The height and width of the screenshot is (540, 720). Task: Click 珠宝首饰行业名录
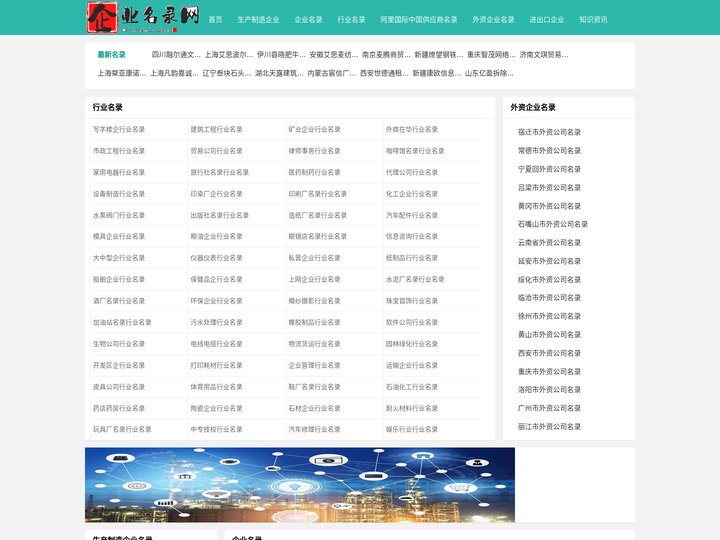412,301
